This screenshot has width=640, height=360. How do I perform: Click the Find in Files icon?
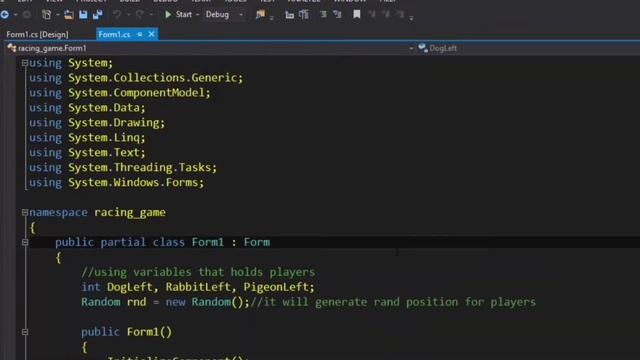(x=260, y=15)
